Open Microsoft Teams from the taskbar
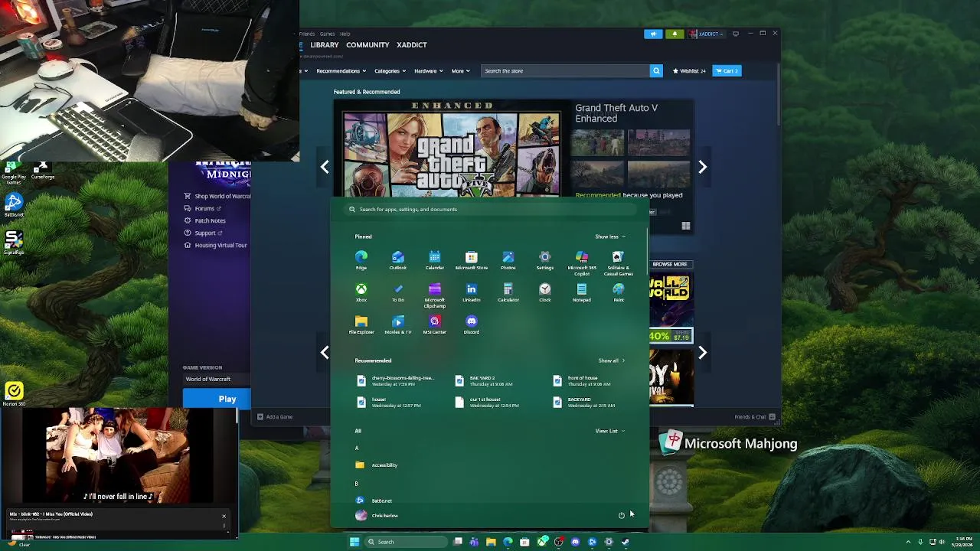Screen dimensions: 980x551 click(474, 542)
